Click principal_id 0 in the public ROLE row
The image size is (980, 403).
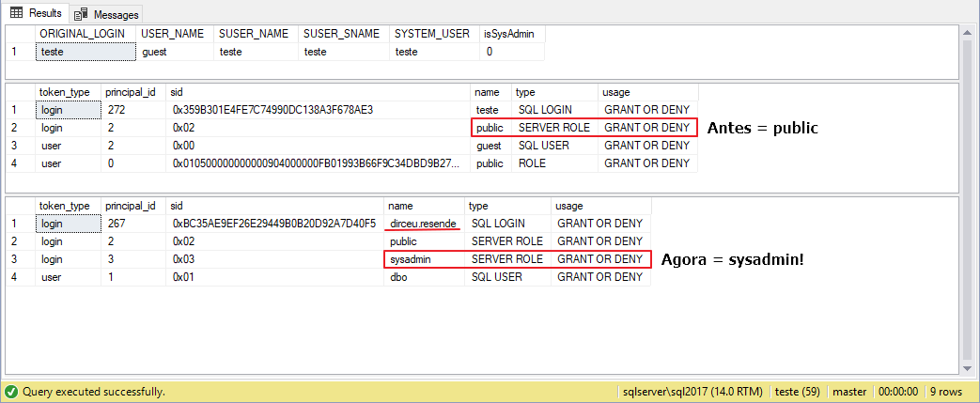134,163
